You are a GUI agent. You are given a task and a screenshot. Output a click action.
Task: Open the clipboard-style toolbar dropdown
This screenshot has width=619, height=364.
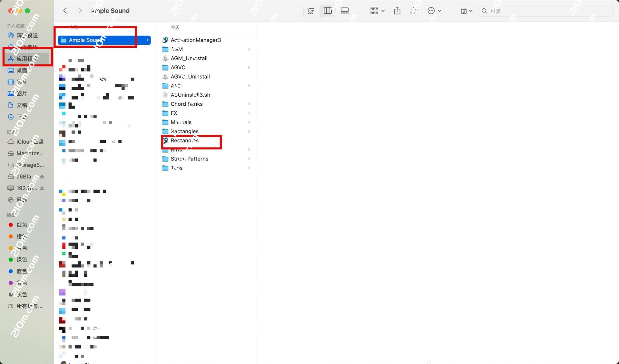pos(466,11)
